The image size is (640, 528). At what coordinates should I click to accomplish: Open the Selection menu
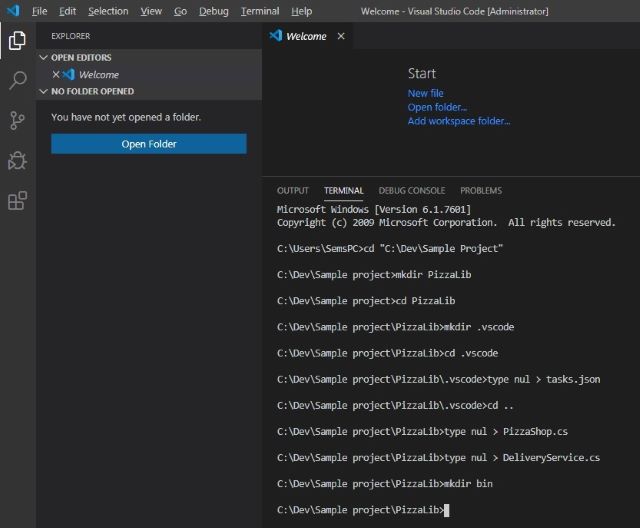pos(108,11)
